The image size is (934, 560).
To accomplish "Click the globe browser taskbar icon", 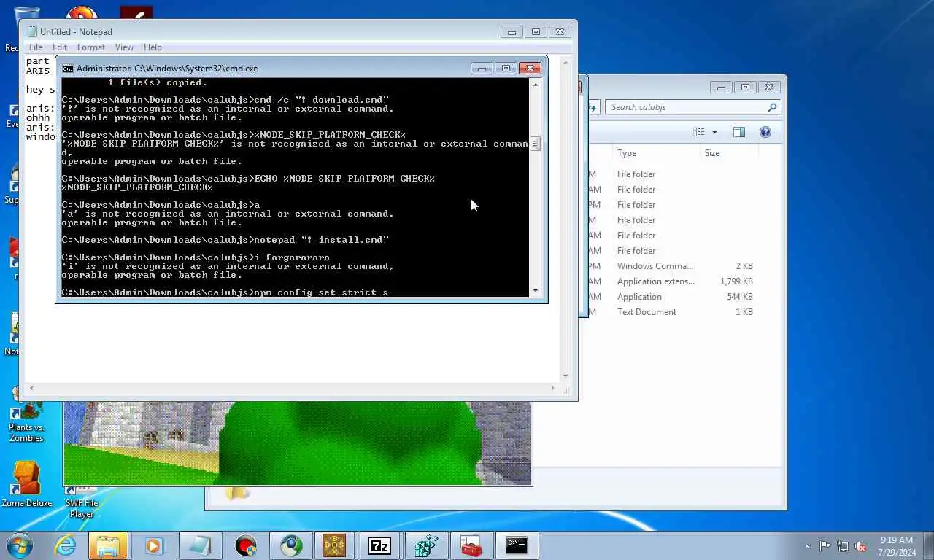I will [x=292, y=545].
